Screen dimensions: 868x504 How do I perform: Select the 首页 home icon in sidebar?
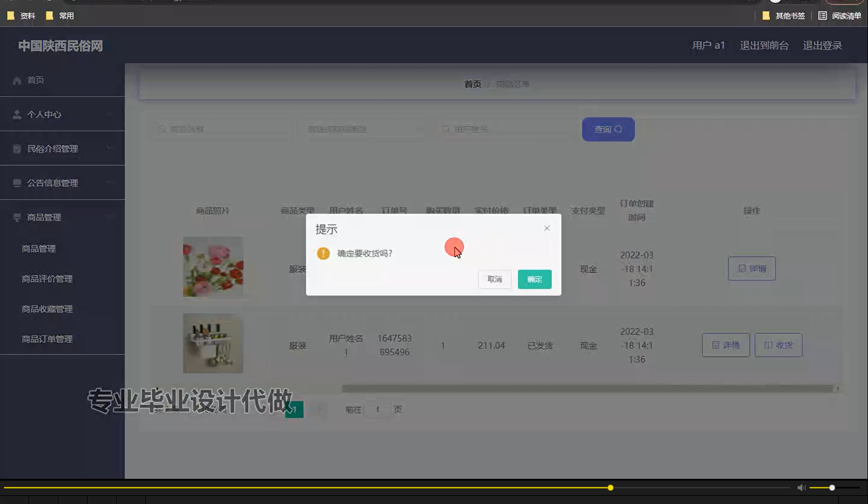click(x=17, y=80)
